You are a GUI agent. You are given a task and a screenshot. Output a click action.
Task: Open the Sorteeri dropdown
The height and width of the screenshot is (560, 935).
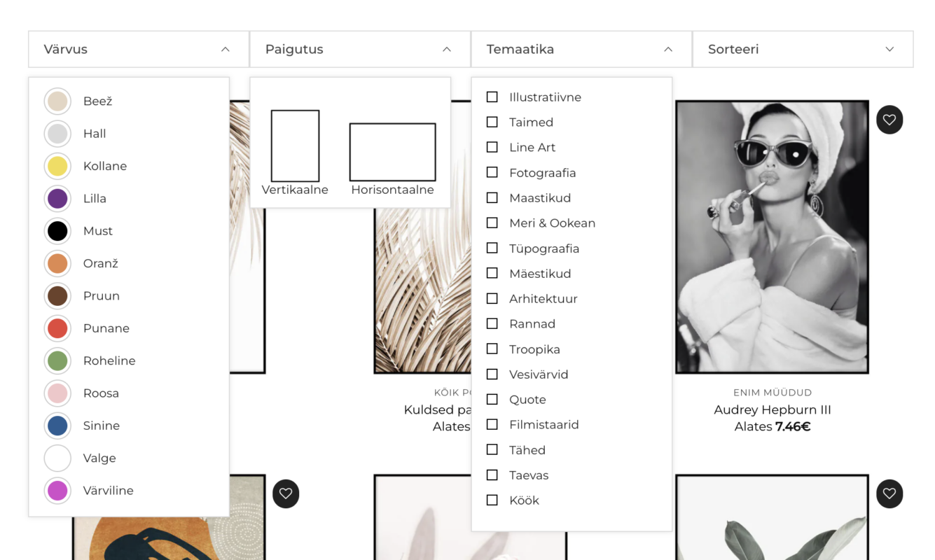coord(803,49)
